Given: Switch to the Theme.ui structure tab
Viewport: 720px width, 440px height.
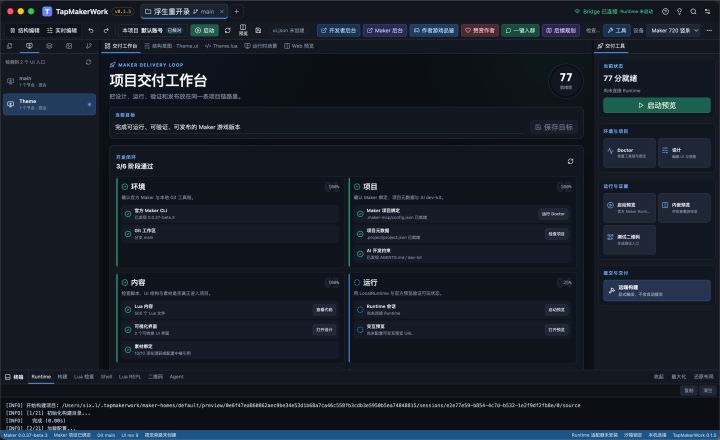Looking at the screenshot, I should (171, 46).
